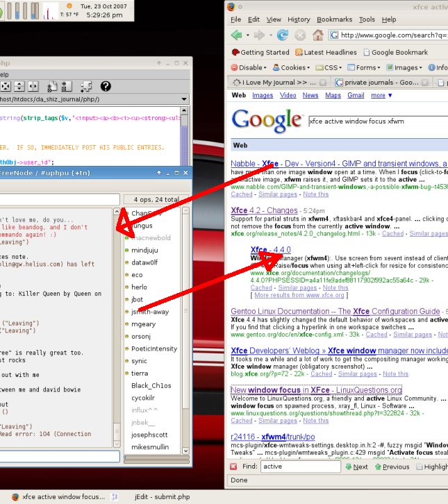Click the Firefox stop button
The width and height of the screenshot is (448, 504).
point(300,35)
